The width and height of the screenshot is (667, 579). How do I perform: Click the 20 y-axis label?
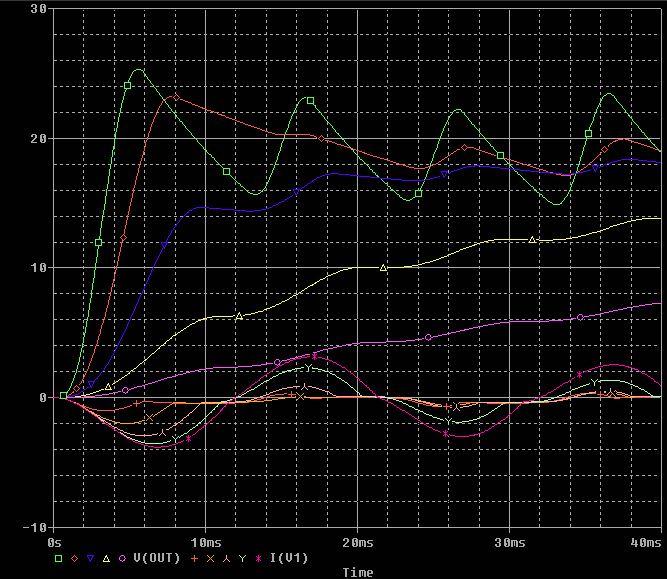38,139
